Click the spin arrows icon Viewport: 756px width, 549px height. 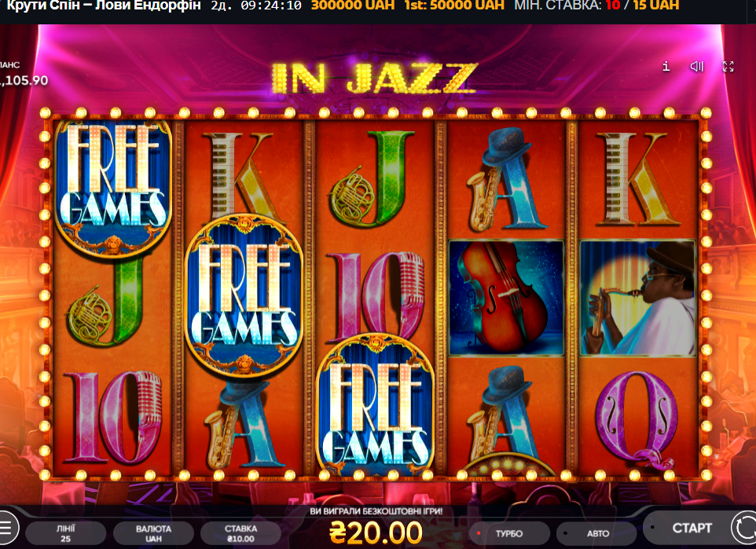click(x=743, y=528)
